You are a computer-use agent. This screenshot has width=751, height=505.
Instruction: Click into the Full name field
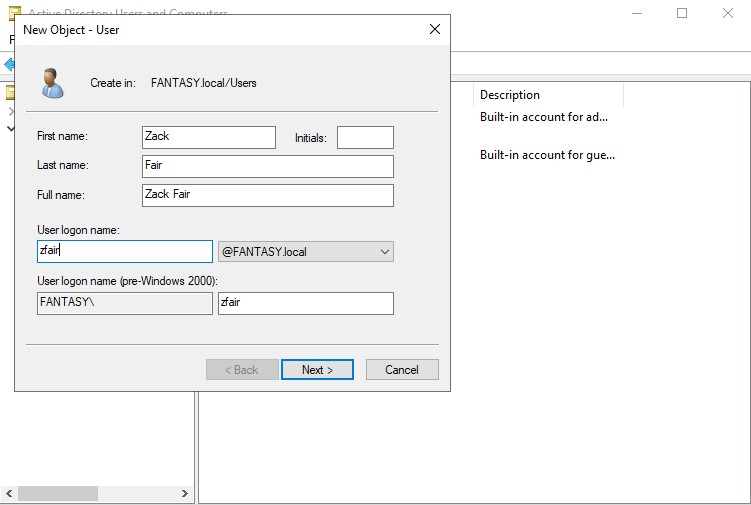(268, 195)
